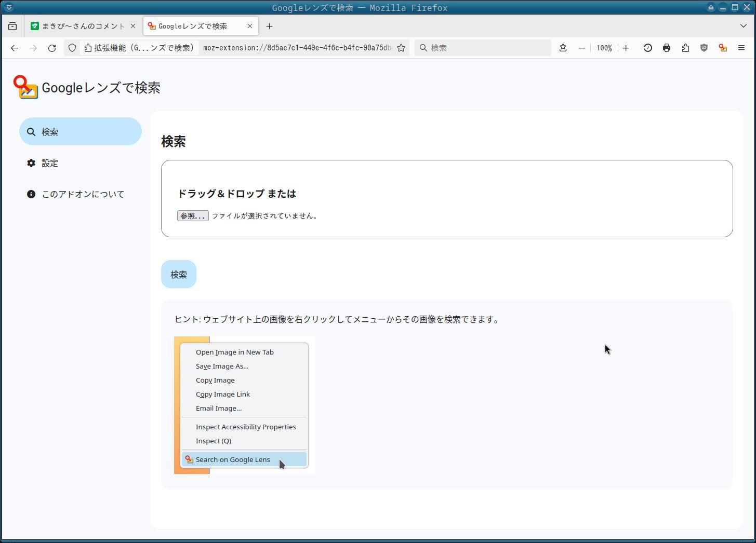Screen dimensions: 756x543
Task: Open the Google Lens search extension toolbar icon
Action: coord(723,48)
